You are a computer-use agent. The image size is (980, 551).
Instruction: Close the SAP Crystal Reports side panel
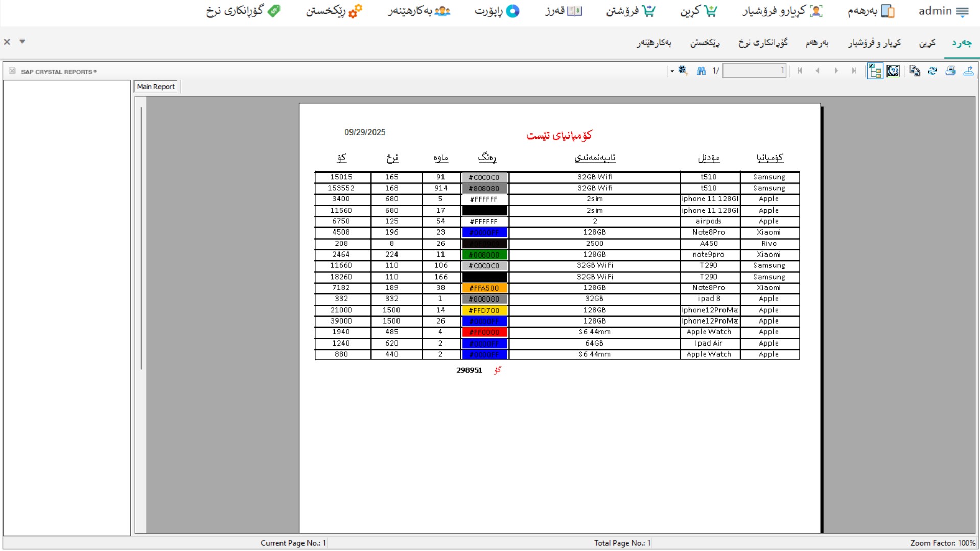12,71
